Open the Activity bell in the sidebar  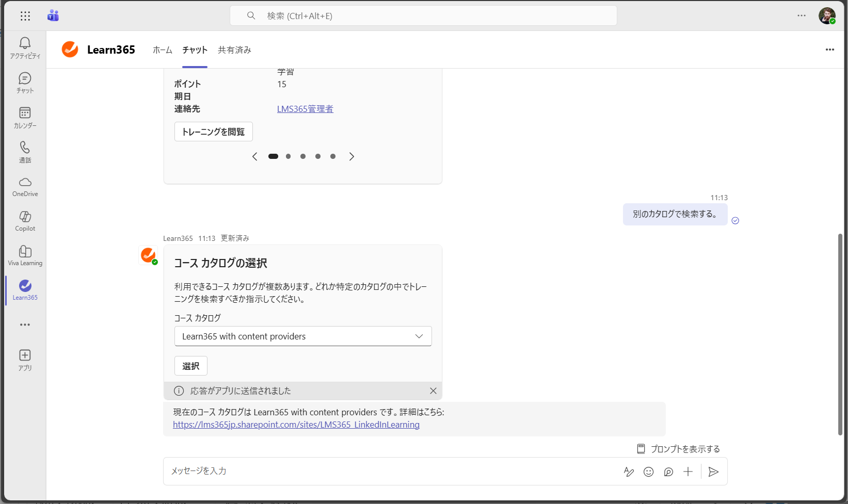pyautogui.click(x=25, y=48)
